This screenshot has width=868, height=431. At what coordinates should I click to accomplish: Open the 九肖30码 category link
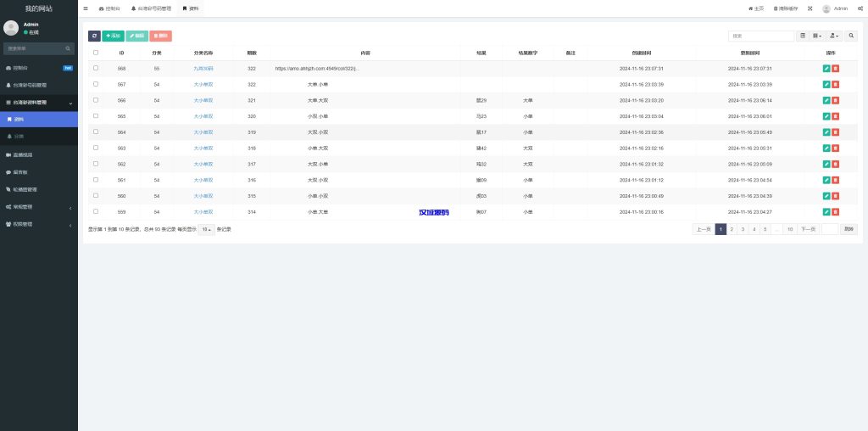point(203,69)
